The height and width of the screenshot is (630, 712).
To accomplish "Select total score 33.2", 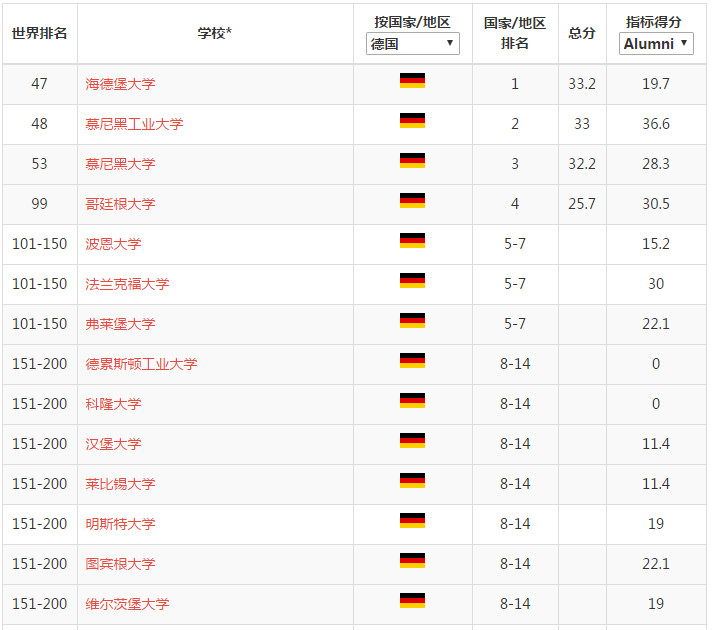I will [582, 84].
